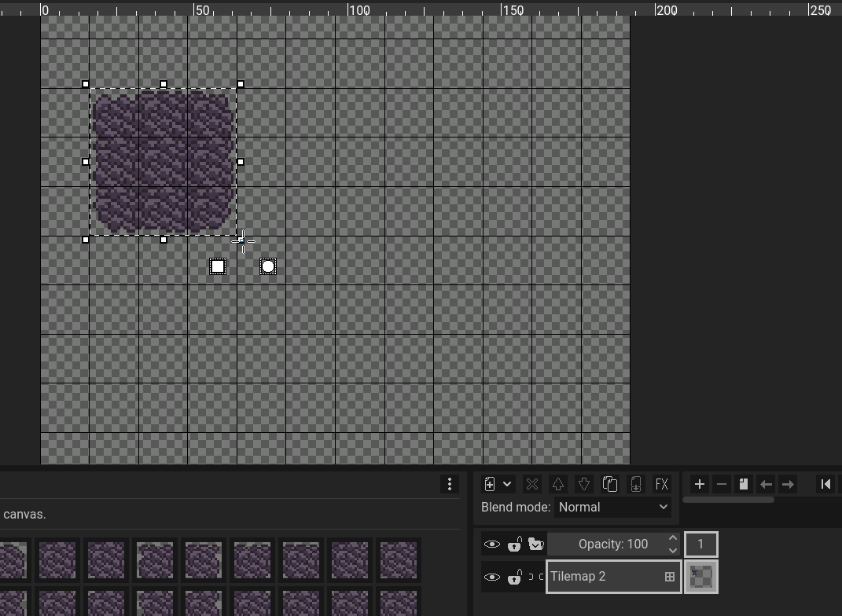Merge the layer down
This screenshot has width=842, height=616.
(636, 484)
